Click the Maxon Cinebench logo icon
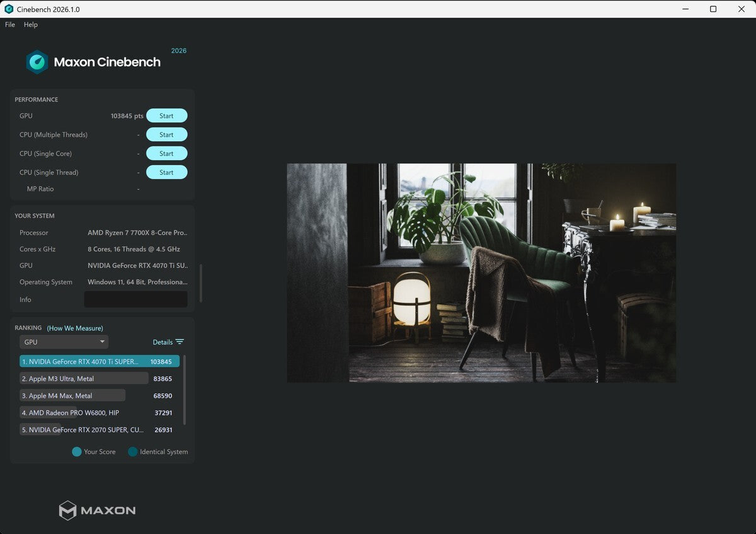756x534 pixels. click(x=37, y=62)
